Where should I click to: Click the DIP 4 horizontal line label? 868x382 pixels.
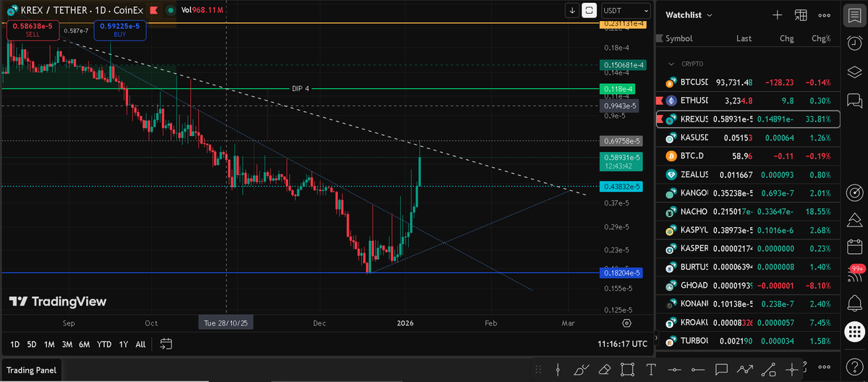pyautogui.click(x=300, y=88)
